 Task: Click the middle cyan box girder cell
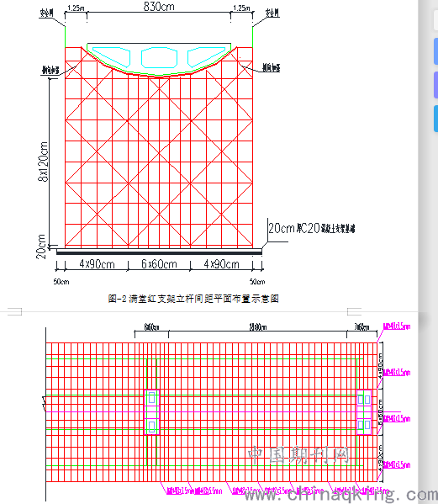[159, 57]
